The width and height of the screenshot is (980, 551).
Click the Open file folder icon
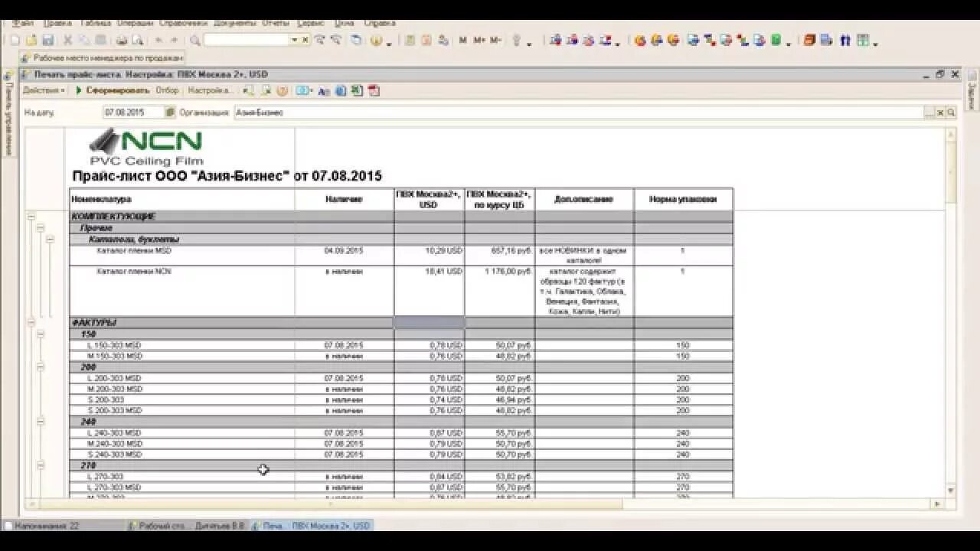(31, 40)
